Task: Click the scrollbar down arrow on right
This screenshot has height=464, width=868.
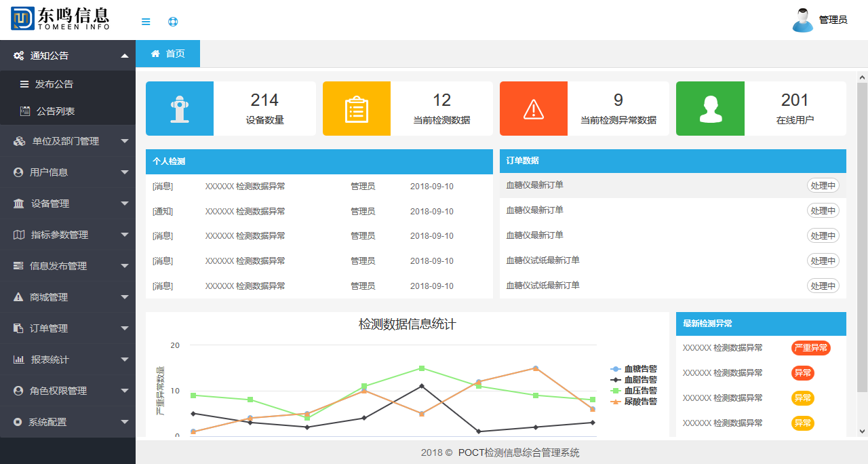Action: 862,431
